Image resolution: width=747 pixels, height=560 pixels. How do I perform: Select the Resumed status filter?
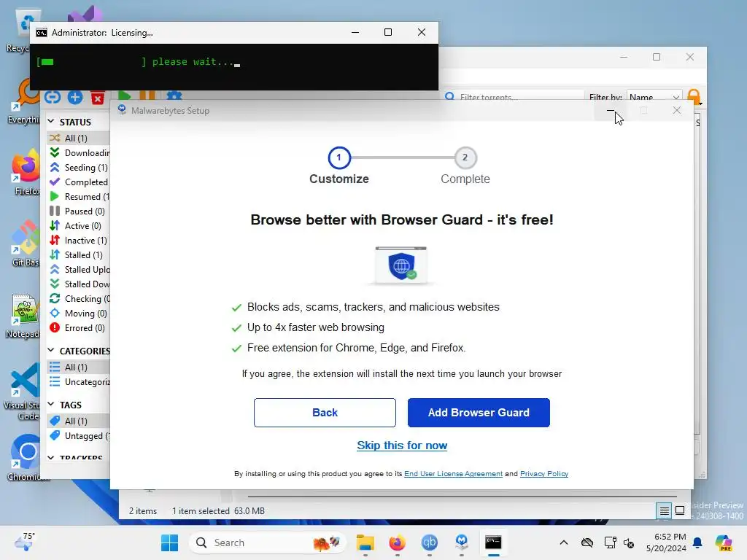[79, 197]
